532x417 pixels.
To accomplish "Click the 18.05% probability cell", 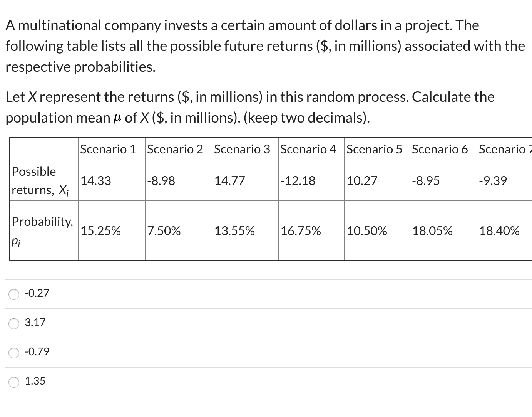I will tap(443, 231).
